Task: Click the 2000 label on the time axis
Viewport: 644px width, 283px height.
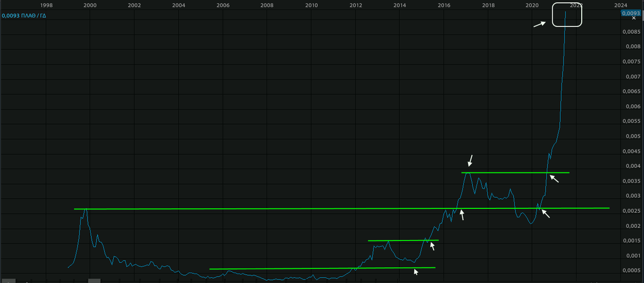Action: (x=90, y=5)
